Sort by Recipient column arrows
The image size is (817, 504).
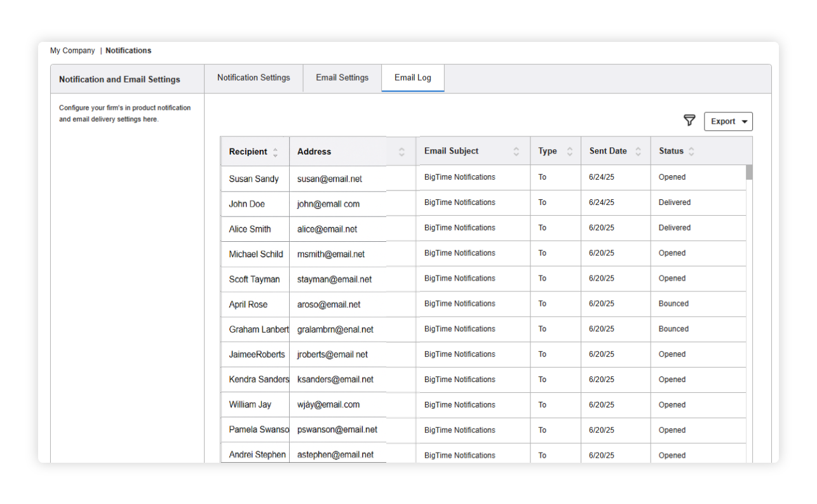[x=275, y=152]
